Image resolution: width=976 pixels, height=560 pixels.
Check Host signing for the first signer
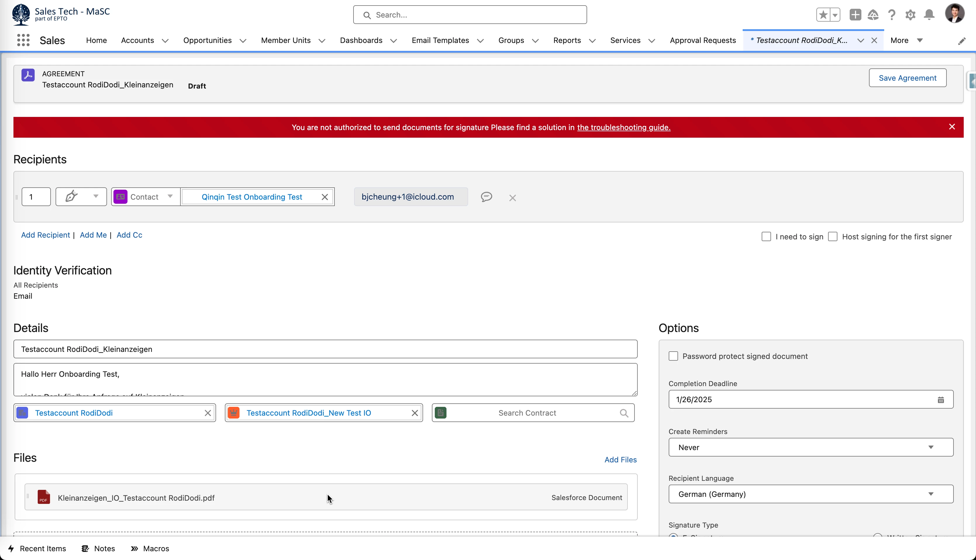(x=832, y=236)
